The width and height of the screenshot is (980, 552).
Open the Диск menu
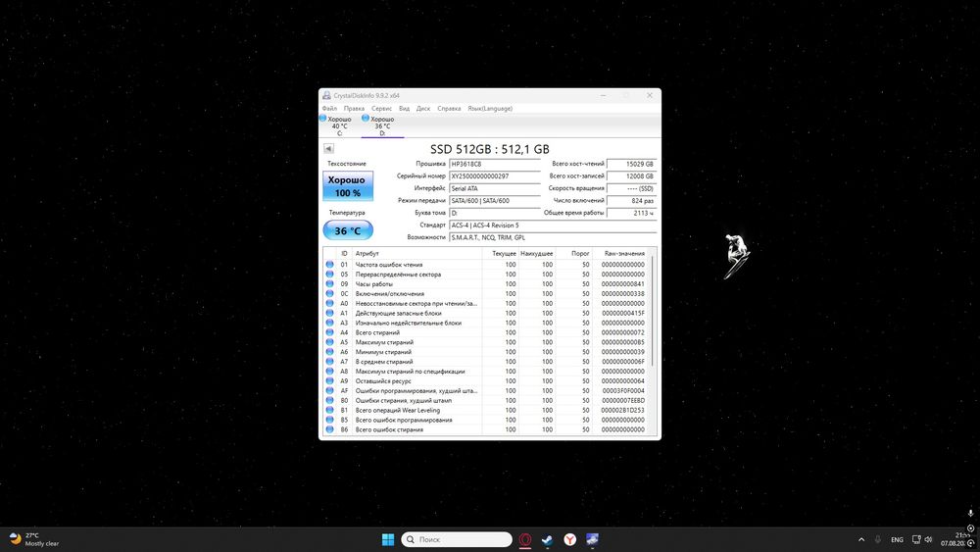(x=423, y=109)
